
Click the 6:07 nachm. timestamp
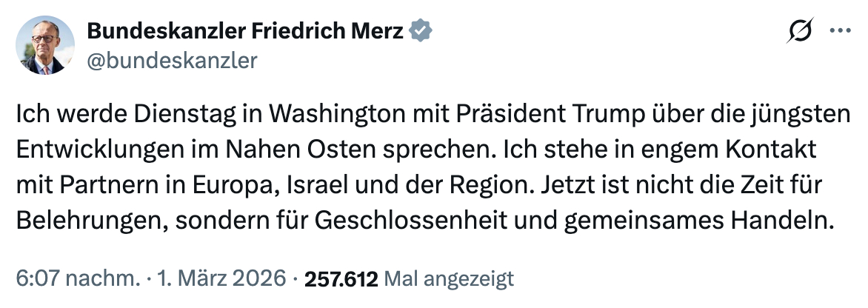[x=77, y=278]
